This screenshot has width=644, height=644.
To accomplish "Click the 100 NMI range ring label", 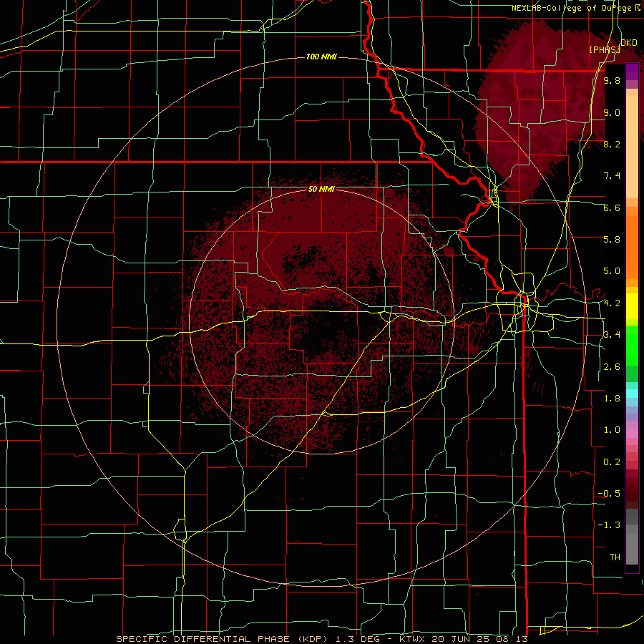I will coord(321,57).
